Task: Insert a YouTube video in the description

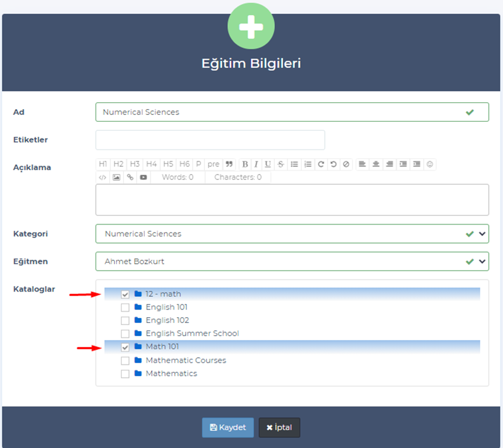Action: [x=143, y=178]
